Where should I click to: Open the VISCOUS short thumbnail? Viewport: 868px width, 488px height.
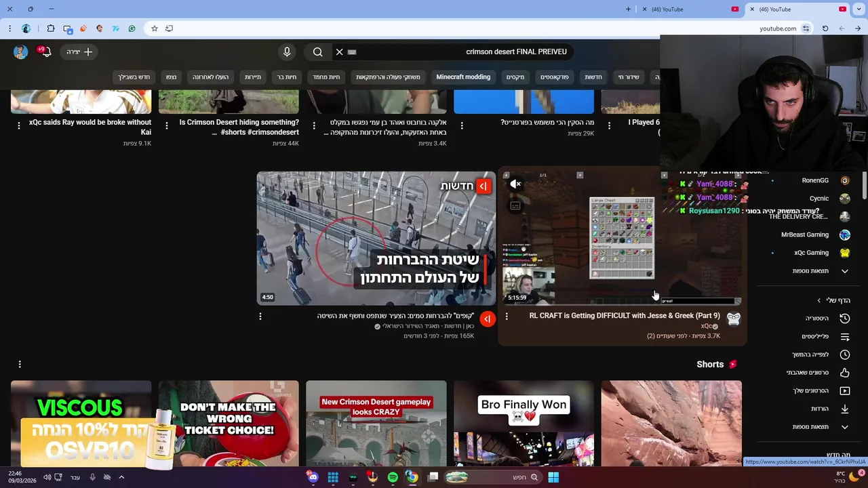pos(81,424)
